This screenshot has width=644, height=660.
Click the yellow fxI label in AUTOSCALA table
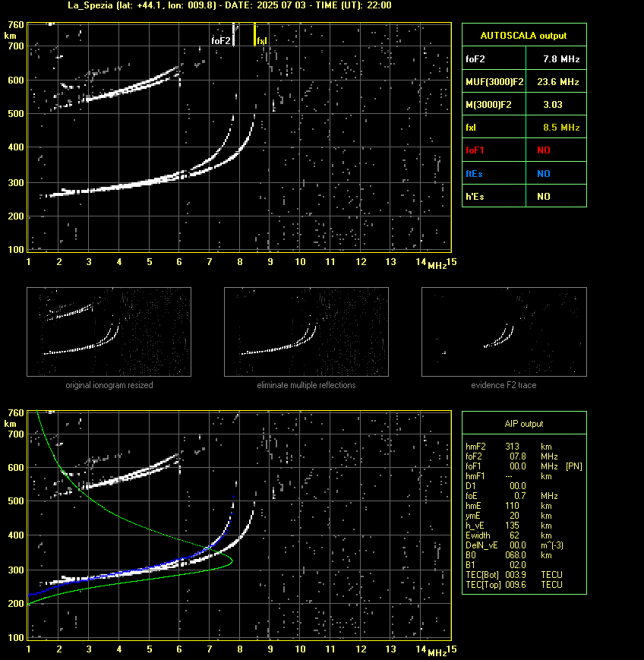point(471,127)
